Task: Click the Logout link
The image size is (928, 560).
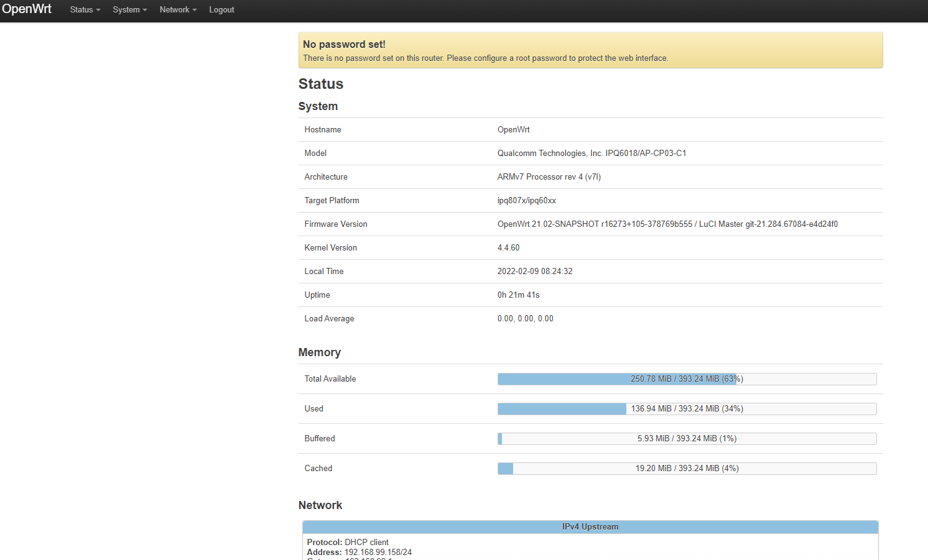Action: click(x=221, y=10)
